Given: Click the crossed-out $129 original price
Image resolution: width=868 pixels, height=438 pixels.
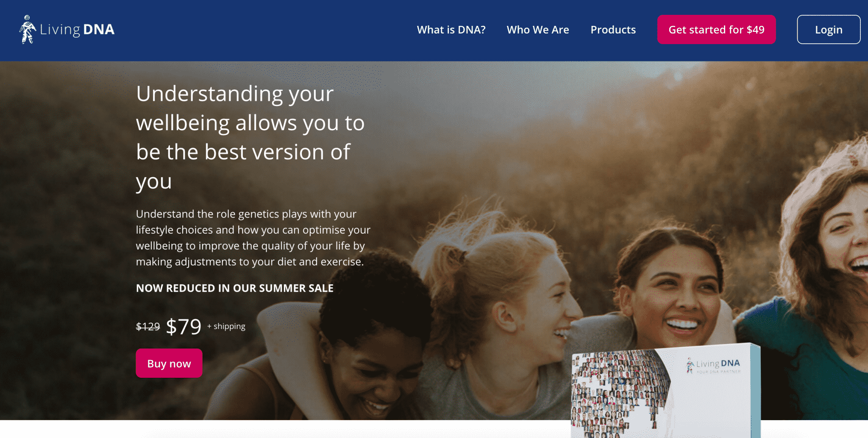Looking at the screenshot, I should (x=148, y=326).
